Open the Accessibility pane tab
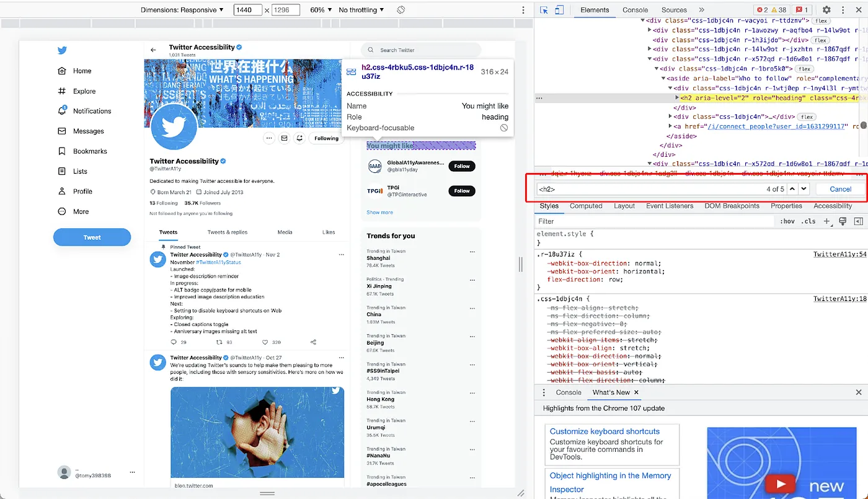 coord(833,206)
